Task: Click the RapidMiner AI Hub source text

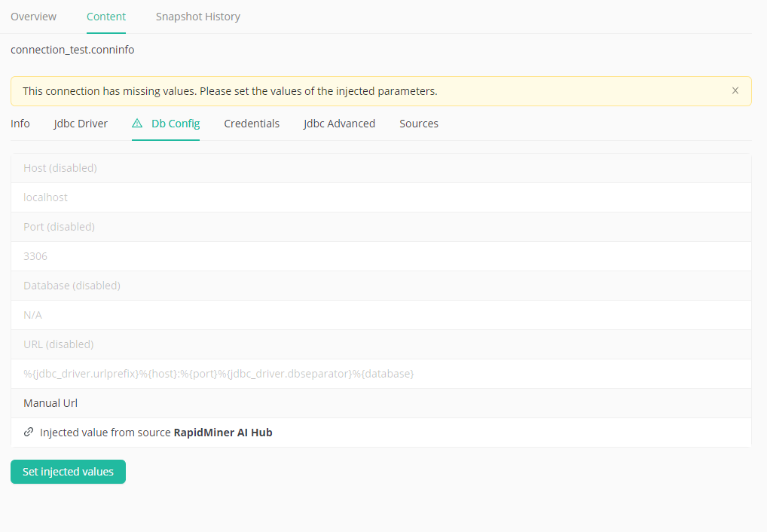Action: pos(223,433)
